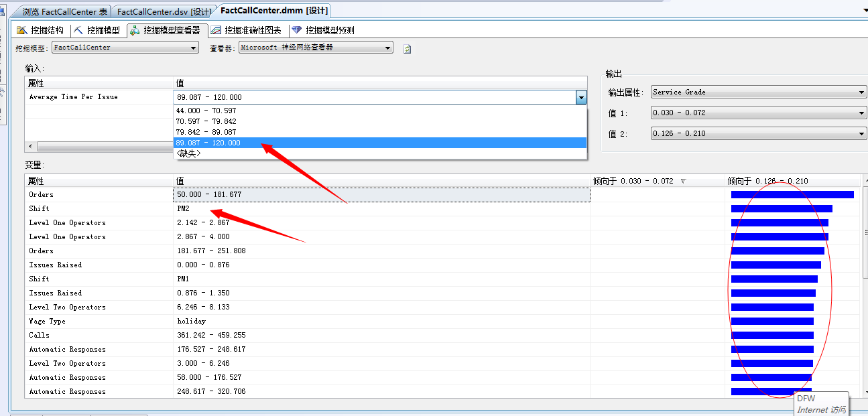The image size is (868, 416).
Task: Open the 查看器 neural network viewer dropdown
Action: [316, 48]
